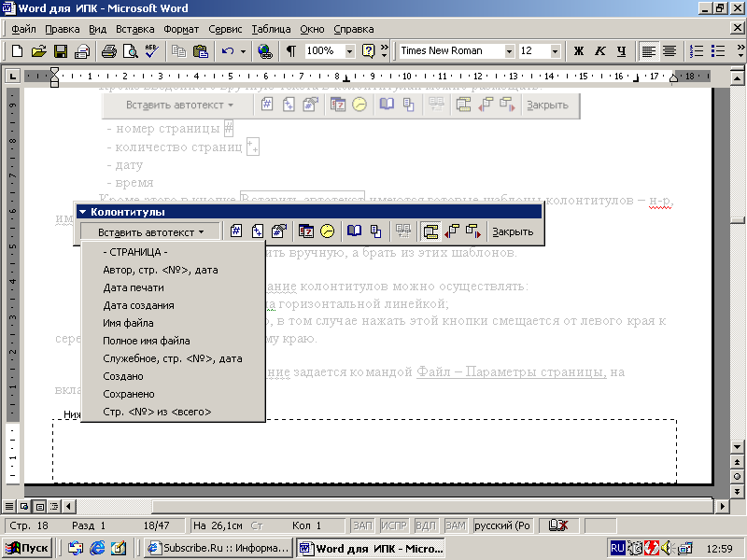
Task: Insert time clock icon in Колонтитулы toolbar
Action: (328, 231)
